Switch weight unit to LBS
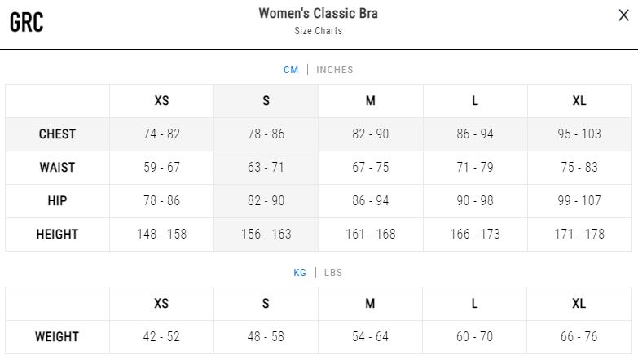 tap(333, 273)
